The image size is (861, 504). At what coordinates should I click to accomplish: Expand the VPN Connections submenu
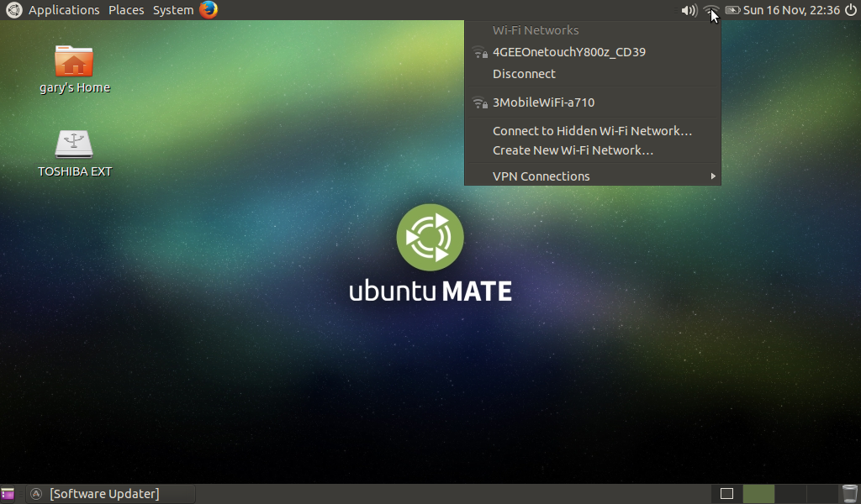point(593,176)
